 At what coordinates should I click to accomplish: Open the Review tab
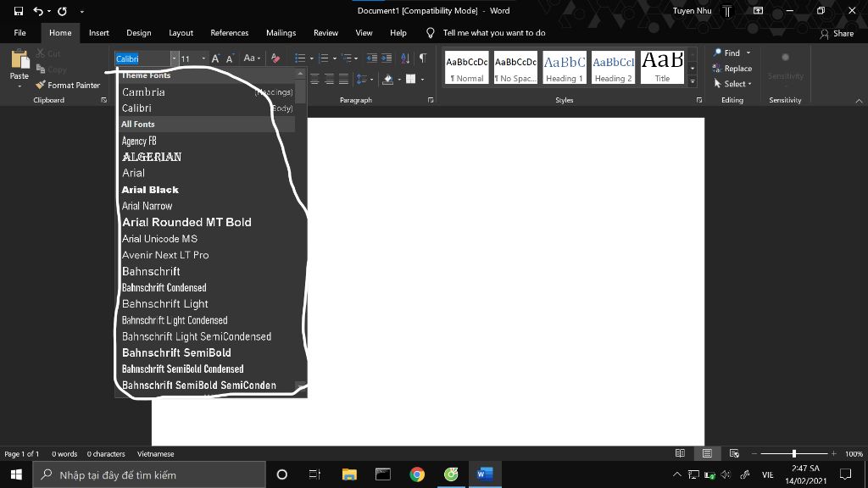click(325, 33)
